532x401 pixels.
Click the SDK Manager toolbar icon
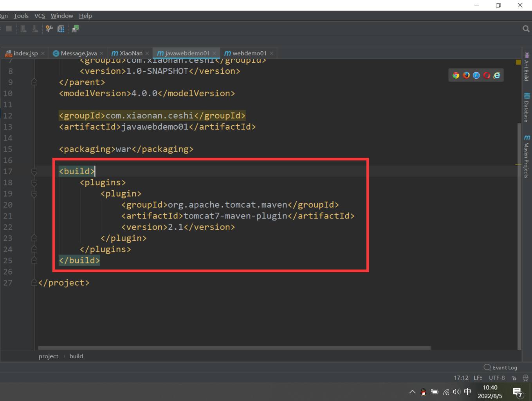pyautogui.click(x=75, y=29)
